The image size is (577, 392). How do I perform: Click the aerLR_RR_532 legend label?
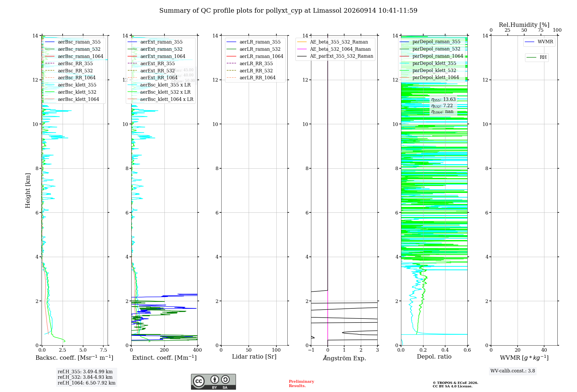pyautogui.click(x=256, y=71)
